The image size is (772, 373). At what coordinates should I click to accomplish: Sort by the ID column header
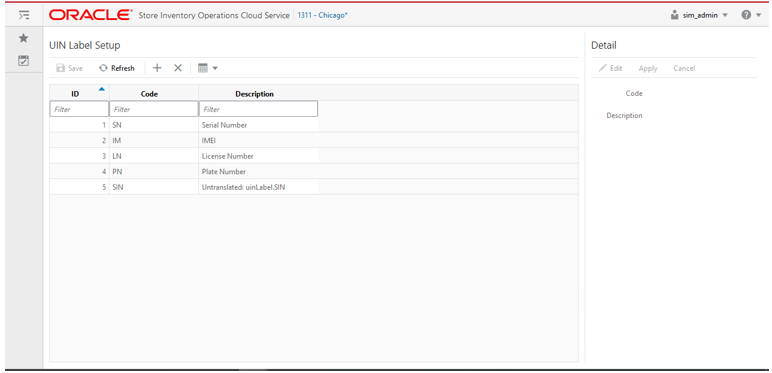pyautogui.click(x=79, y=93)
